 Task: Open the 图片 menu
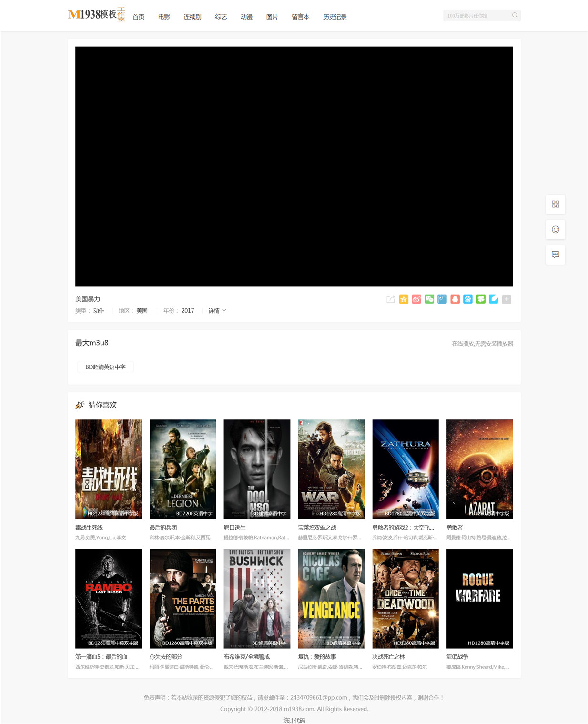(x=272, y=17)
